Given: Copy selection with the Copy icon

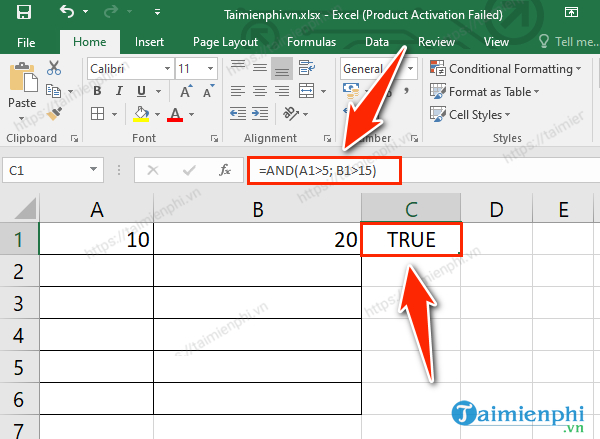Looking at the screenshot, I should pos(54,91).
